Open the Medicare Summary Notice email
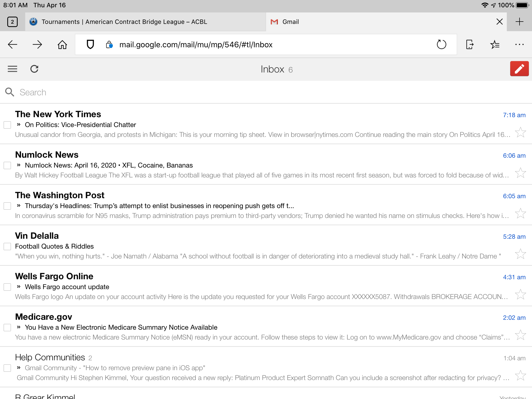 (x=266, y=327)
